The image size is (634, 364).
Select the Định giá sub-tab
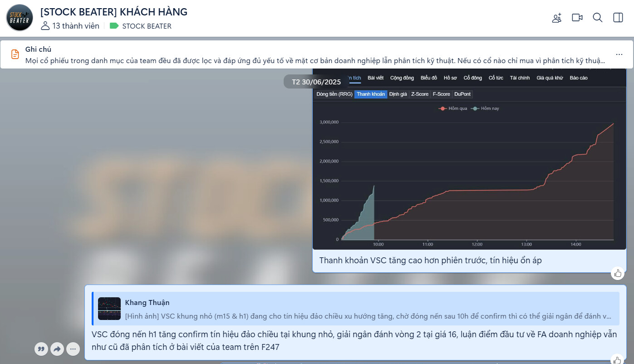398,94
